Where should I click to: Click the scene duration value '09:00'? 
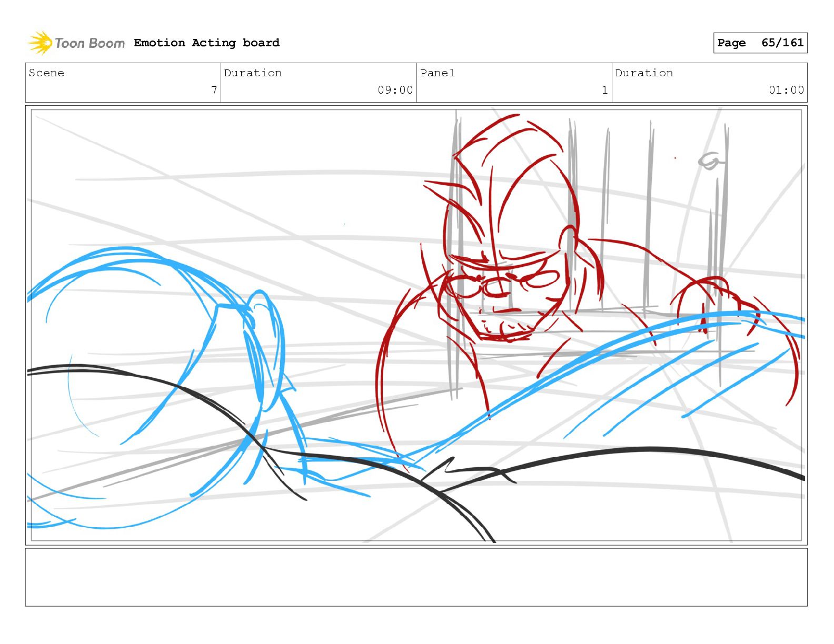[x=395, y=90]
